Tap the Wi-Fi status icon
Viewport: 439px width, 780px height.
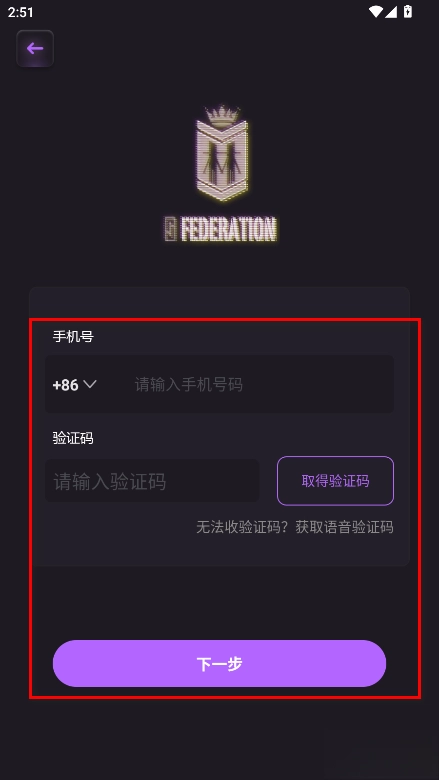coord(375,11)
